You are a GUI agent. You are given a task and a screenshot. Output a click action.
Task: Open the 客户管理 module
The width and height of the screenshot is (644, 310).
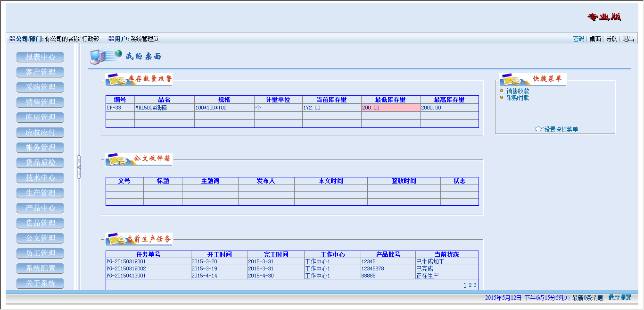click(x=40, y=72)
